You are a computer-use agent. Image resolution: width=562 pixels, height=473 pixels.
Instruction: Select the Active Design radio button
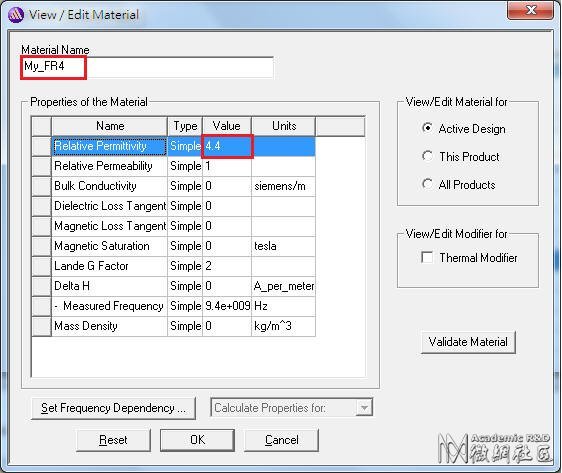pos(427,128)
